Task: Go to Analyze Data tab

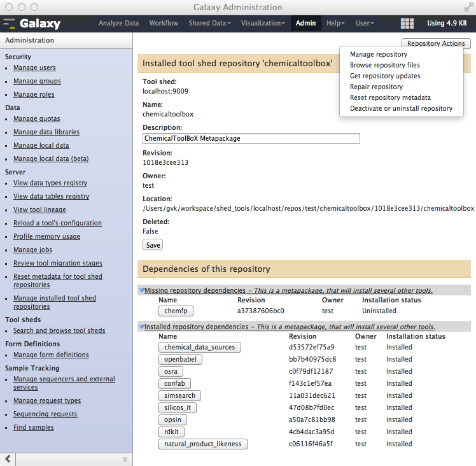Action: pos(118,23)
